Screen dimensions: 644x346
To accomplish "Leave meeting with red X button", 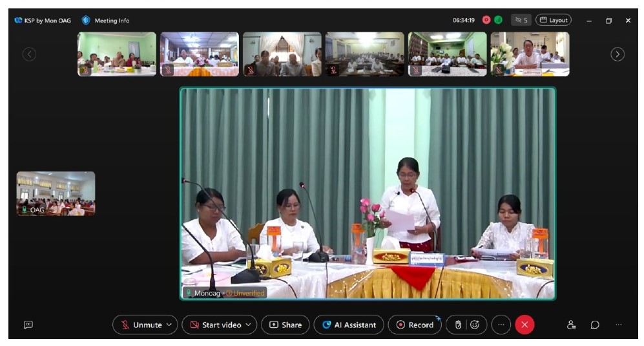I will pos(525,325).
